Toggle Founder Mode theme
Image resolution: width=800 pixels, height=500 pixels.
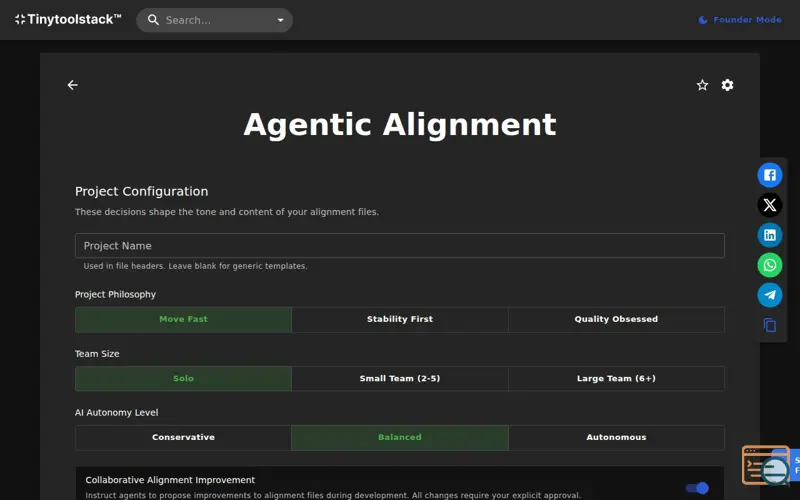click(739, 20)
